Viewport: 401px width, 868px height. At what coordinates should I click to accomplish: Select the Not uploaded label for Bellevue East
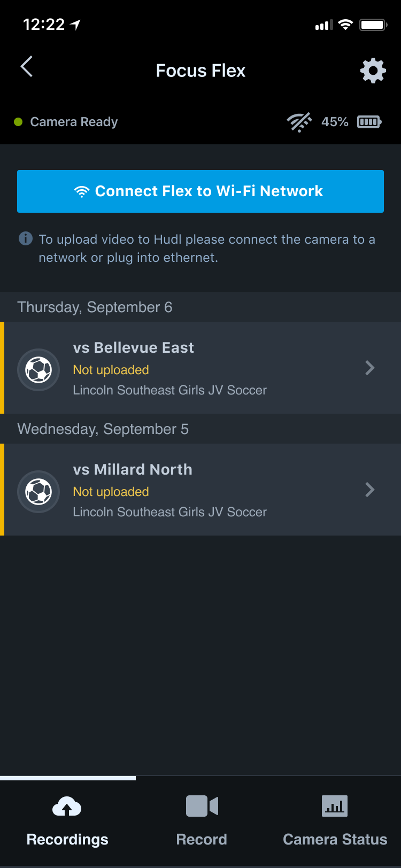pos(111,369)
